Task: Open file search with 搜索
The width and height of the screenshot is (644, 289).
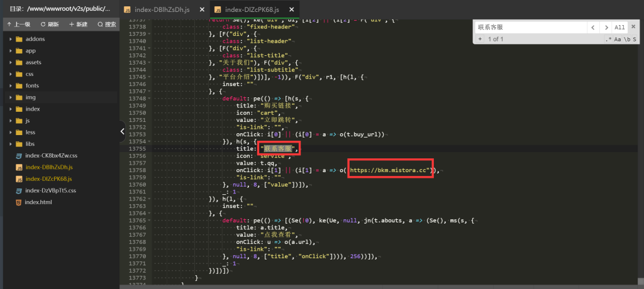Action: point(107,25)
